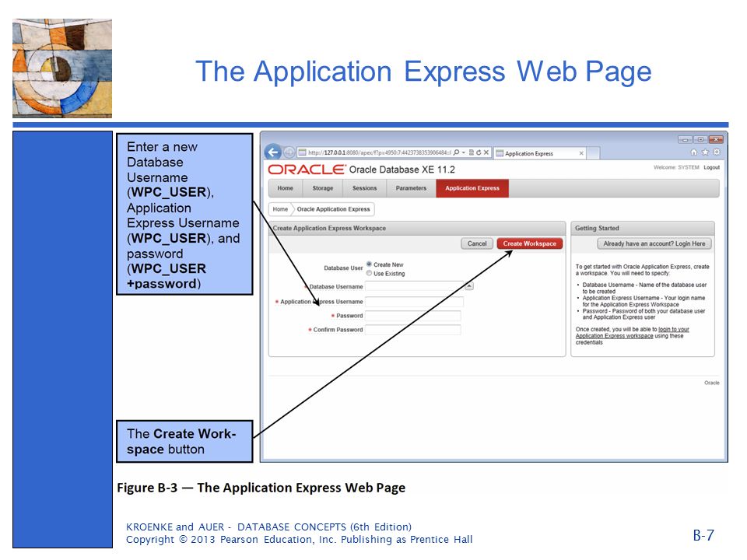Viewport: 747px width, 560px height.
Task: Click the Home breadcrumb link
Action: 280,209
